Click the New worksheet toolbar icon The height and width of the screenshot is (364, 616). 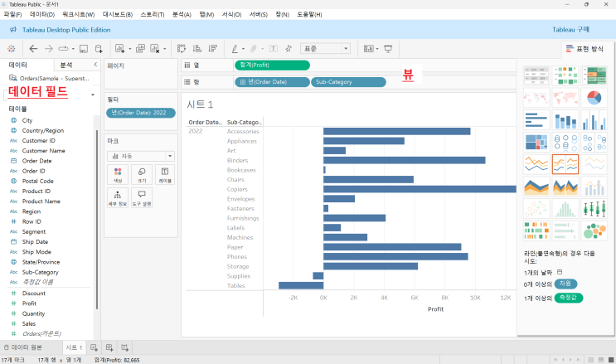120,49
